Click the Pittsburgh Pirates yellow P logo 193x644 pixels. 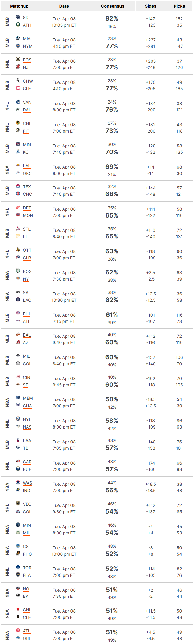click(x=18, y=236)
